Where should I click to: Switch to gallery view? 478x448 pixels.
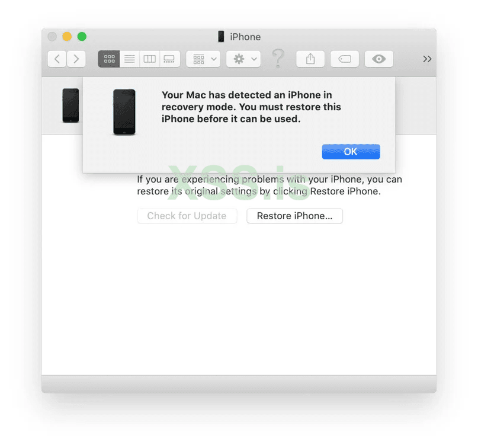pyautogui.click(x=169, y=59)
